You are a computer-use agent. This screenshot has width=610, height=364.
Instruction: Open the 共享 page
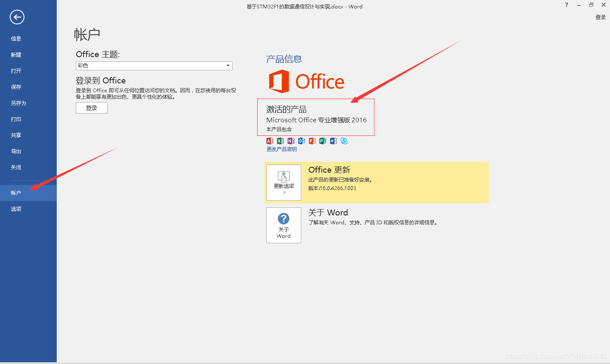[28, 135]
